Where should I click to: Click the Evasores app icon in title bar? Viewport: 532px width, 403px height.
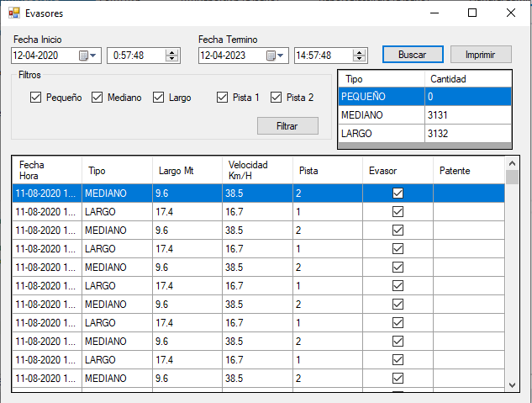click(13, 13)
